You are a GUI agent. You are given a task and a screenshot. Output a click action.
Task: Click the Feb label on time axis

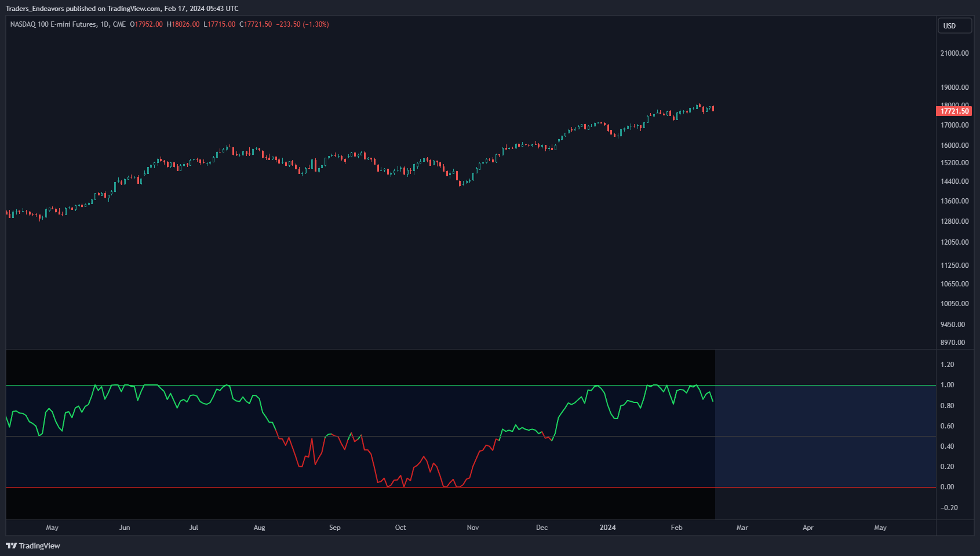(676, 528)
